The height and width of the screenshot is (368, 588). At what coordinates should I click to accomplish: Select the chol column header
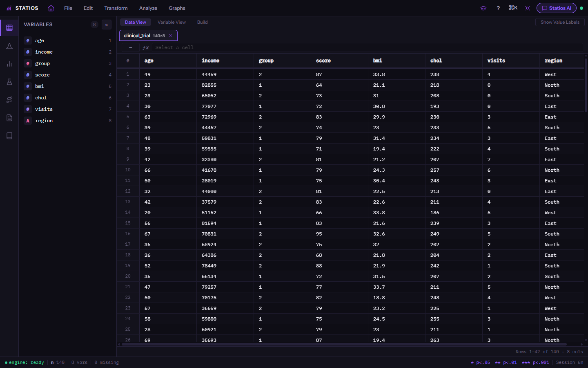(454, 61)
